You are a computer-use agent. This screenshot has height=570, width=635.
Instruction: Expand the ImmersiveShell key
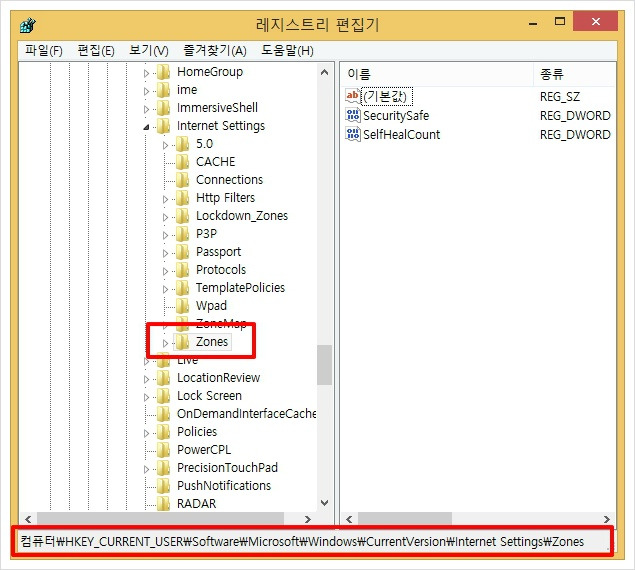click(146, 109)
